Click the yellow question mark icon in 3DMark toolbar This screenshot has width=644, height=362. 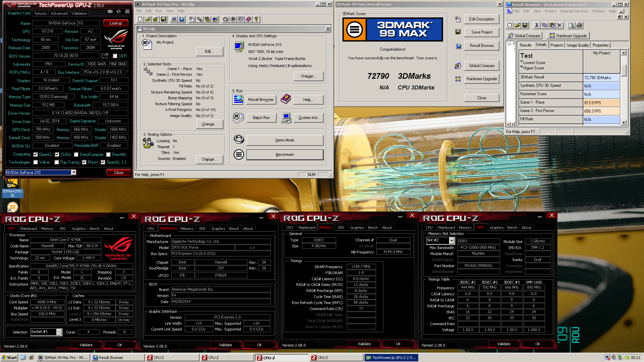(256, 19)
